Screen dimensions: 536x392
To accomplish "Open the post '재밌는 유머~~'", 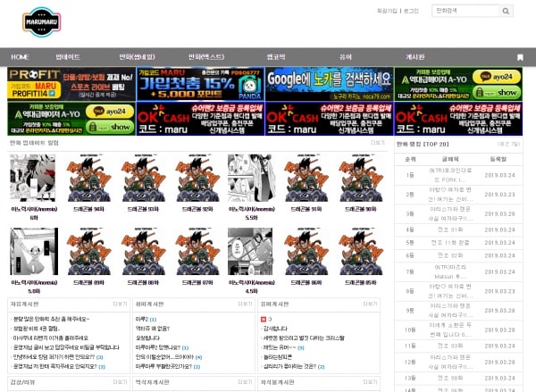I will [280, 347].
